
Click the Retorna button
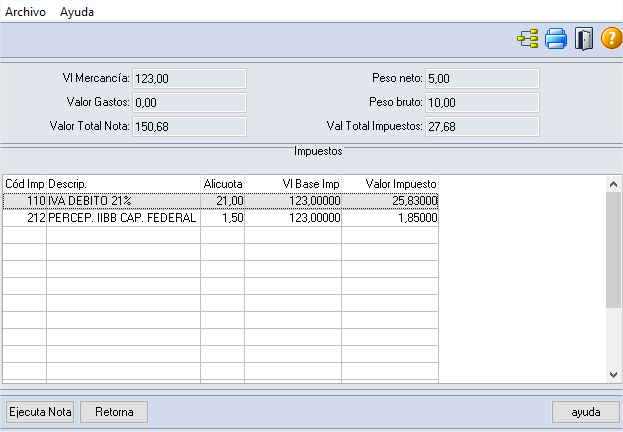(114, 412)
